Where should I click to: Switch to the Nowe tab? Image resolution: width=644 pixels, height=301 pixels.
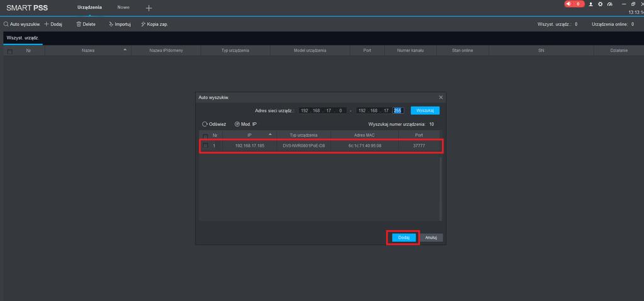point(123,8)
